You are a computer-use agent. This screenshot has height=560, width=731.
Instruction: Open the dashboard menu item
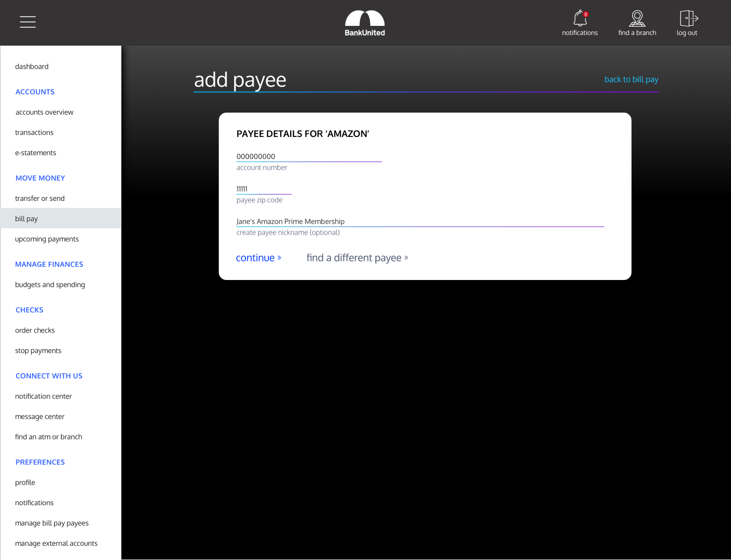(x=32, y=67)
